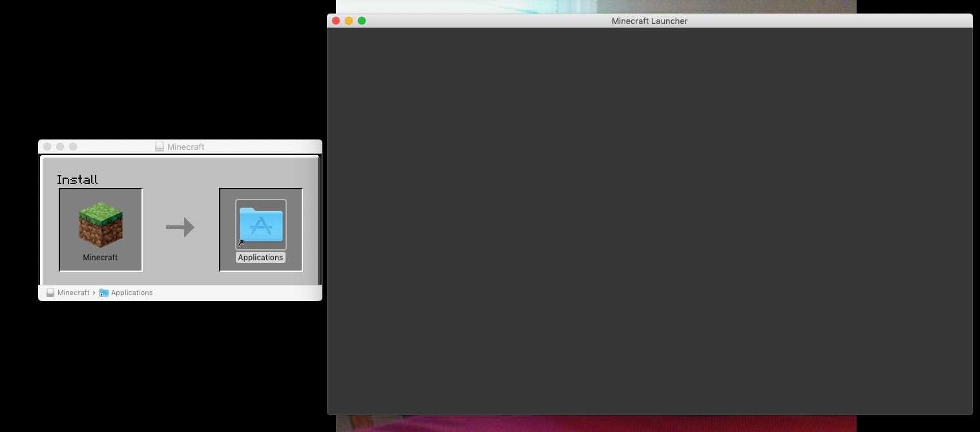980x432 pixels.
Task: Click the Minecraft label under the grass block
Action: (x=100, y=257)
